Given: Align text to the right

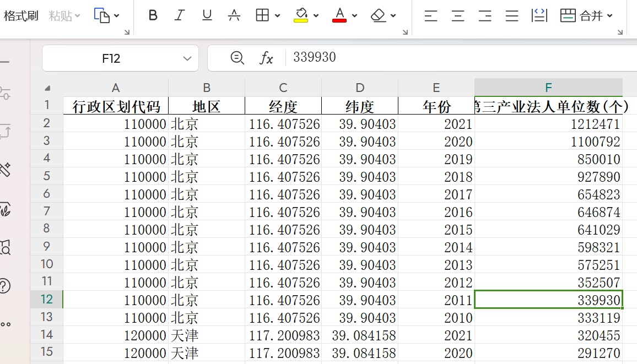Looking at the screenshot, I should click(485, 15).
